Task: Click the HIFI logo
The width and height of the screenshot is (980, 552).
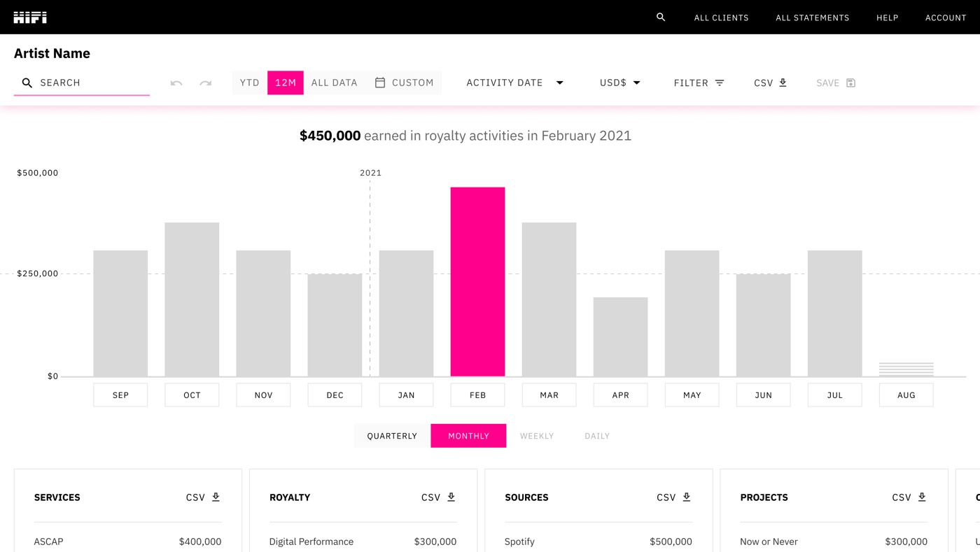Action: point(30,17)
